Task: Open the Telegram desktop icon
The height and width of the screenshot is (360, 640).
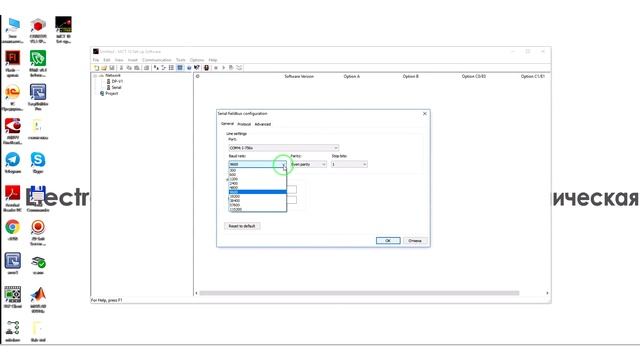Action: (x=13, y=162)
